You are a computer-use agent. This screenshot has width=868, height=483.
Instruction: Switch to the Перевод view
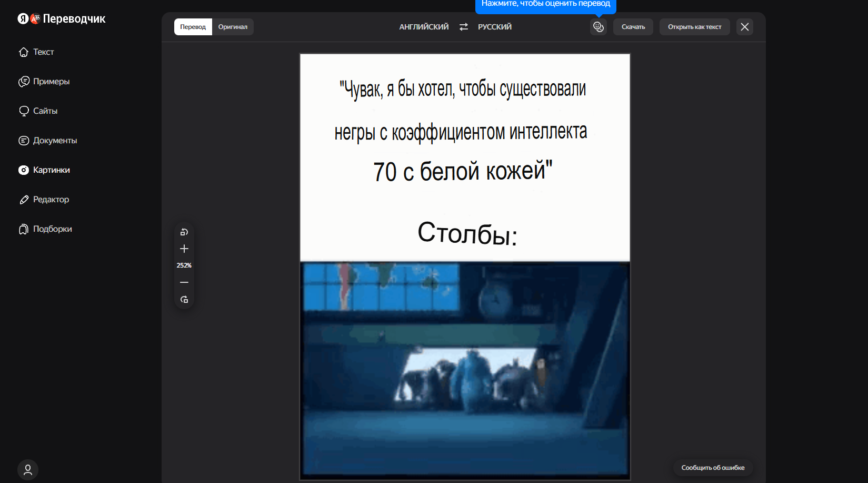(193, 27)
